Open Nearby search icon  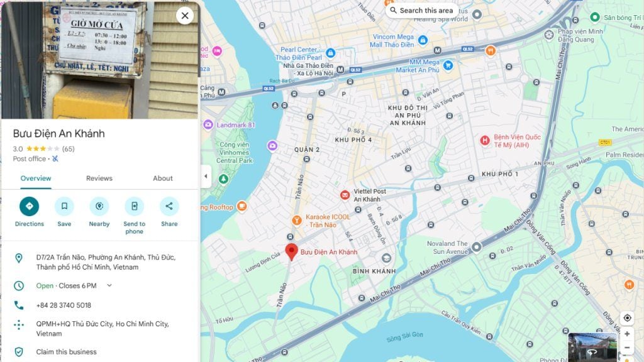(x=99, y=206)
